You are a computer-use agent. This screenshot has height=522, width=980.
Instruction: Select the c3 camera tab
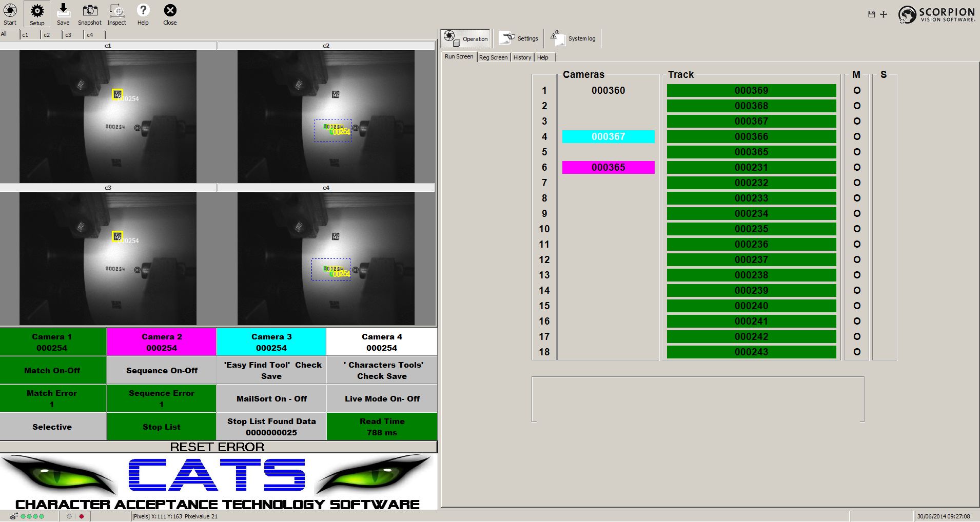[x=73, y=35]
